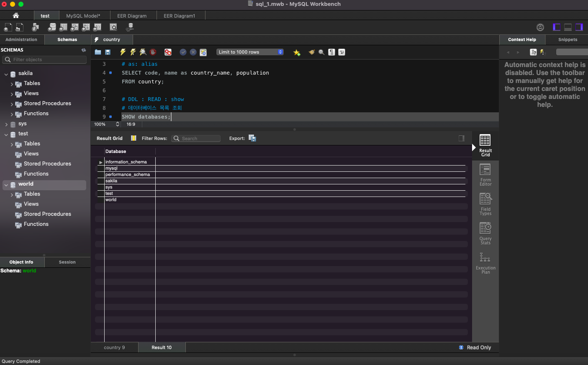Export result set to file
Screen dimensions: 588x365
pos(252,138)
